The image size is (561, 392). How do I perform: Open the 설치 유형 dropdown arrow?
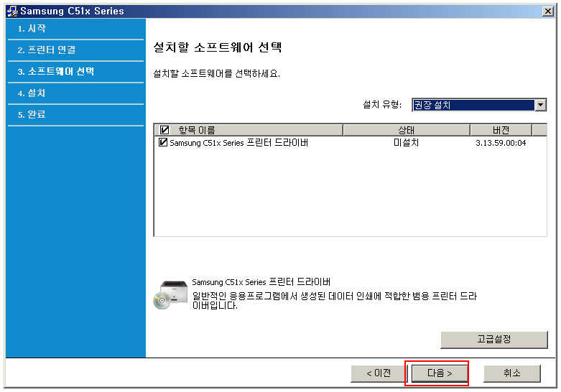click(541, 105)
